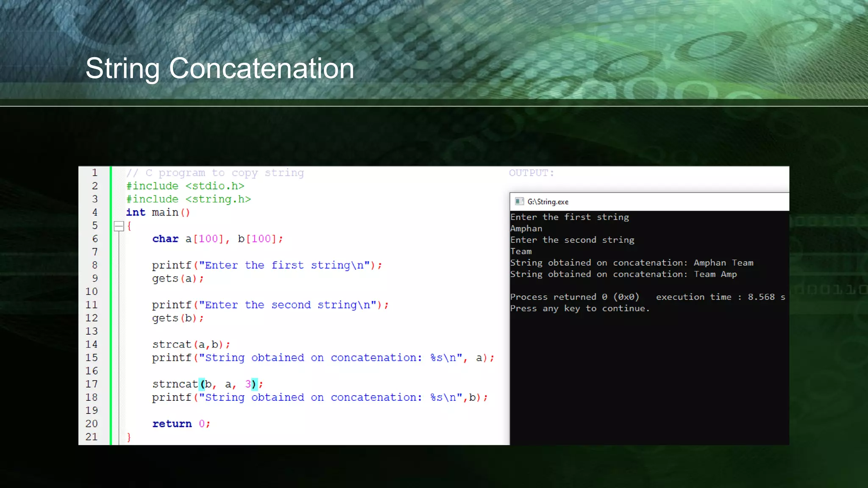Click the char keyword on line 6
The width and height of the screenshot is (868, 488).
click(x=165, y=239)
